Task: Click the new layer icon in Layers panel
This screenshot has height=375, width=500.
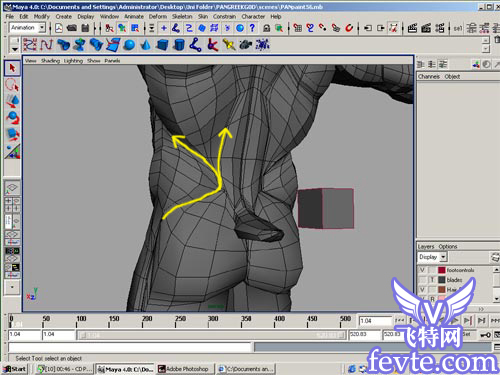Action: 495,257
